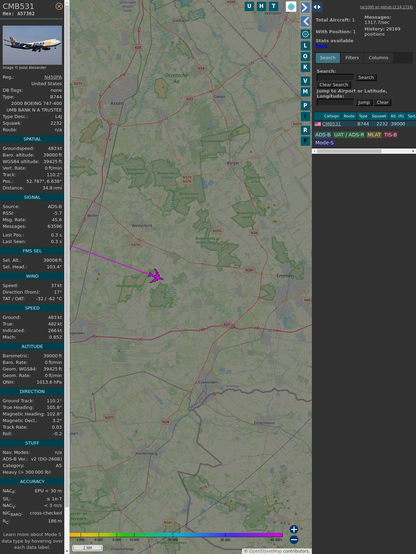Screen dimensions: 416x554
Task: Open the map layer selector icon
Action: tap(291, 6)
